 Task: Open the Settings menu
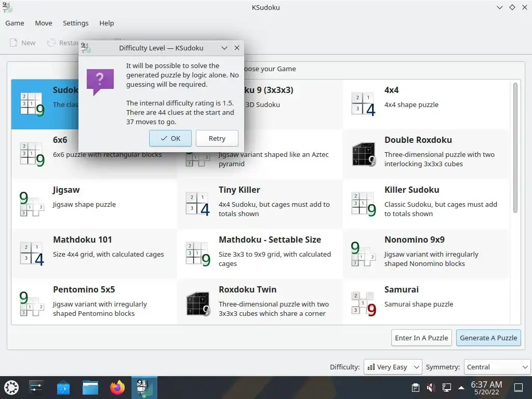click(x=76, y=23)
